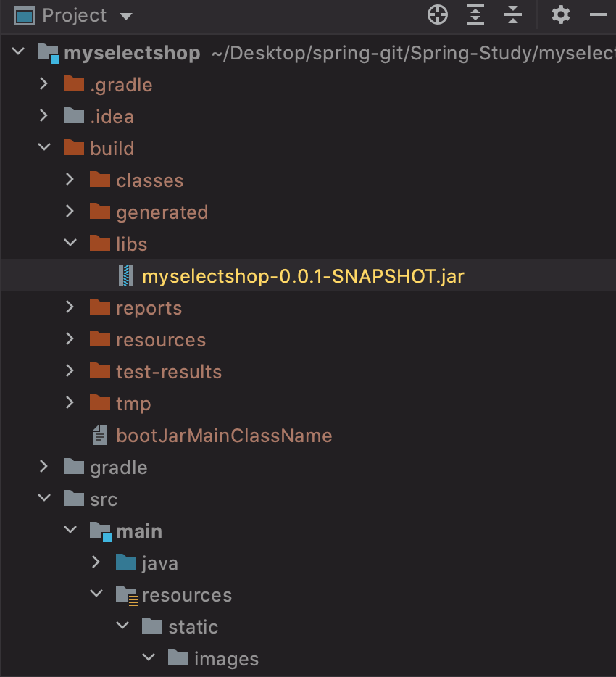The width and height of the screenshot is (616, 677).
Task: Collapse the main folder chevron
Action: pos(70,530)
